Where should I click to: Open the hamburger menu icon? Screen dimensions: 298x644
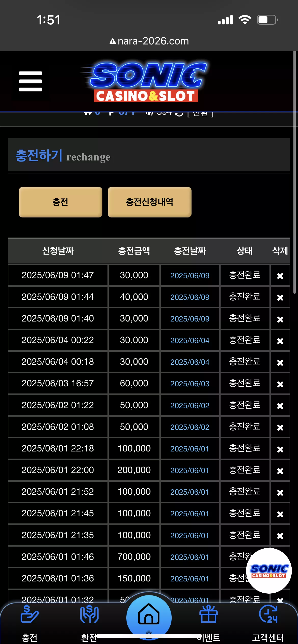click(x=30, y=81)
